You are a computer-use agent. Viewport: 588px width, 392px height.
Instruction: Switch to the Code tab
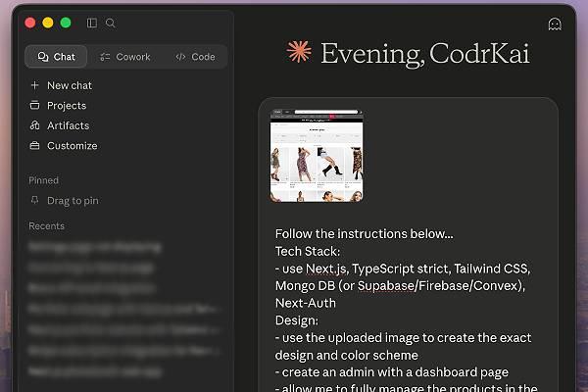coord(195,57)
